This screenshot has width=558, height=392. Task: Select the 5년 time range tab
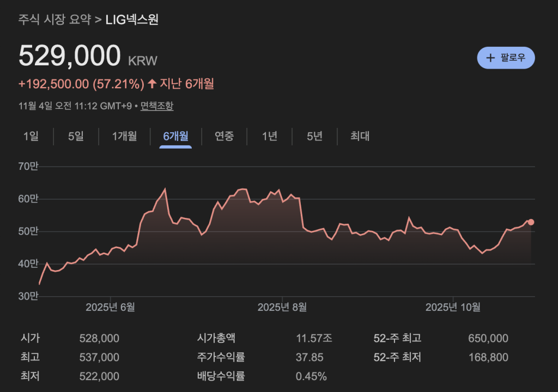[x=314, y=136]
